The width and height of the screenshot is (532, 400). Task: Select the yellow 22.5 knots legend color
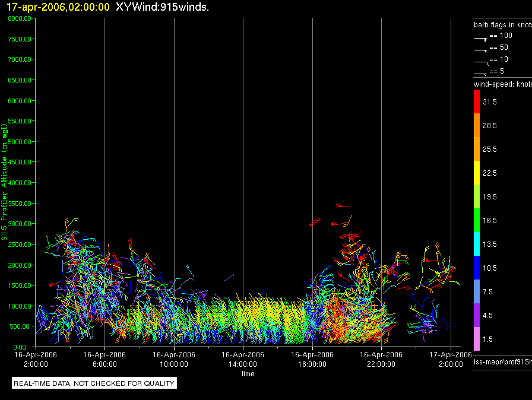[x=477, y=173]
